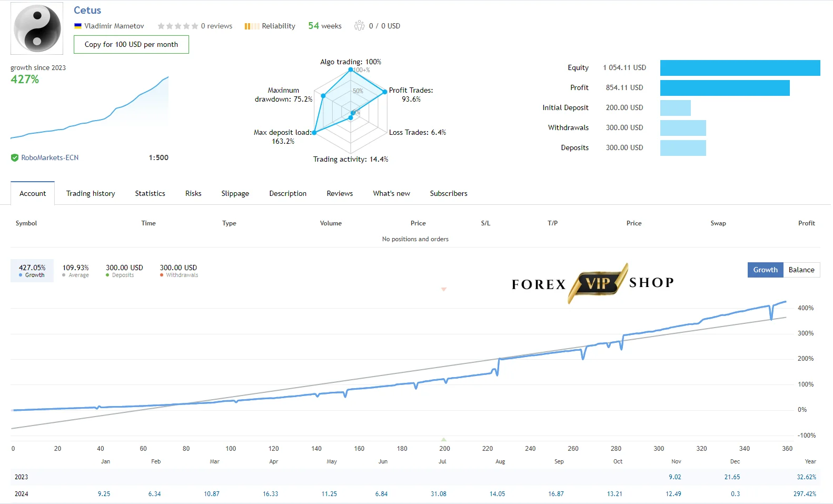The height and width of the screenshot is (504, 833).
Task: Click 2024 Jul value 31.08
Action: [439, 494]
